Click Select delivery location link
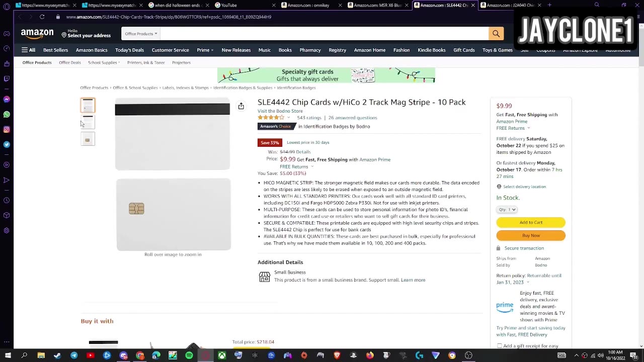 coord(524,187)
